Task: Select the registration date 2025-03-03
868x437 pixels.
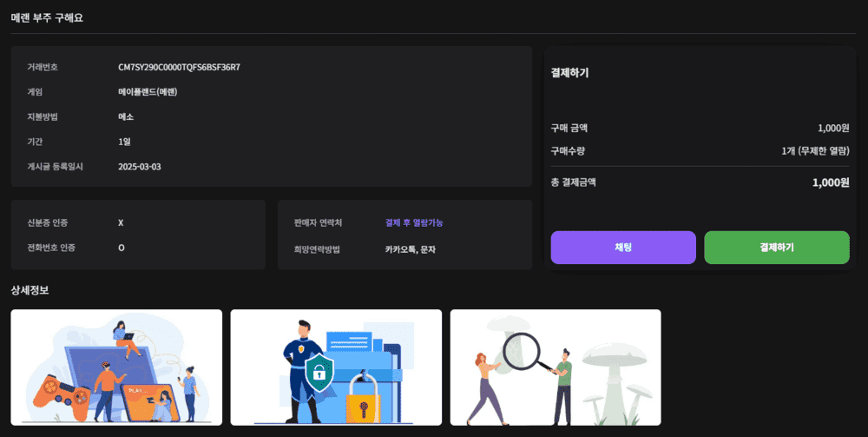Action: click(x=140, y=167)
